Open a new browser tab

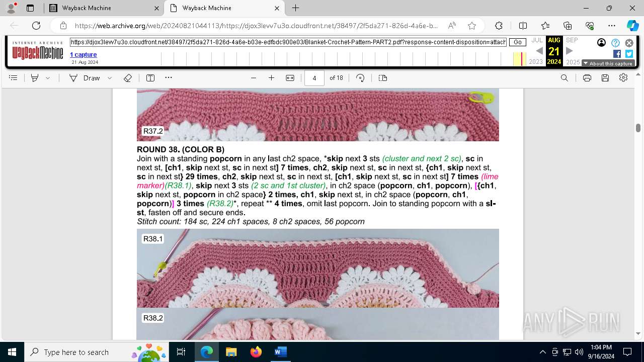pos(296,8)
